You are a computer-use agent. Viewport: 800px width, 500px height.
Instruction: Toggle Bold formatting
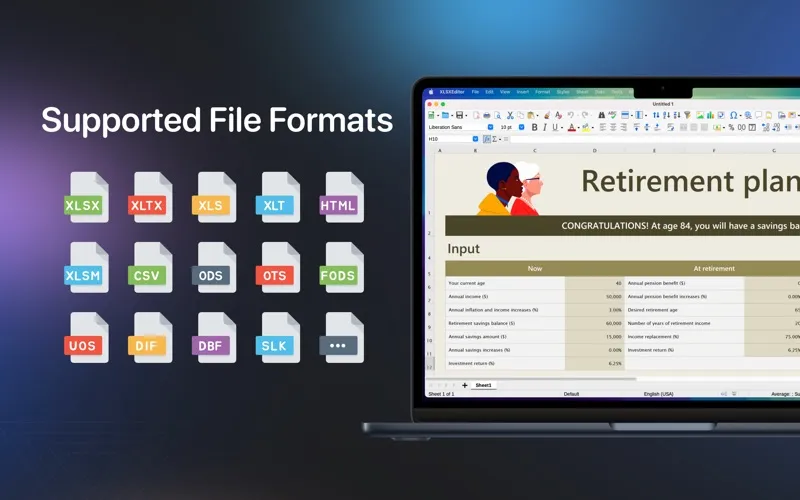point(534,127)
